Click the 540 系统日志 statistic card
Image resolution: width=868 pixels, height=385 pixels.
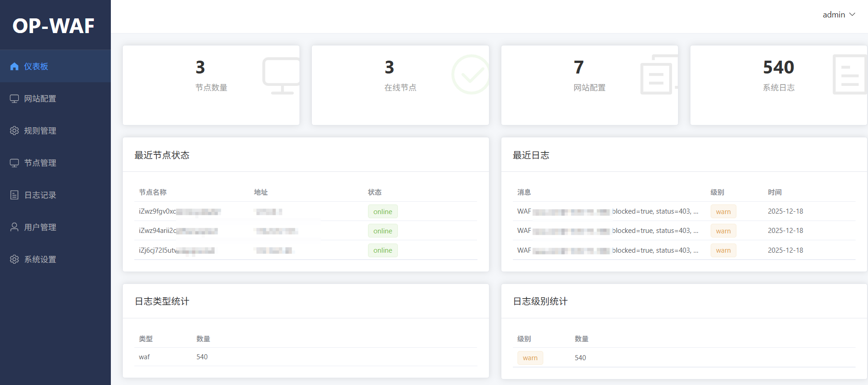[x=778, y=85]
